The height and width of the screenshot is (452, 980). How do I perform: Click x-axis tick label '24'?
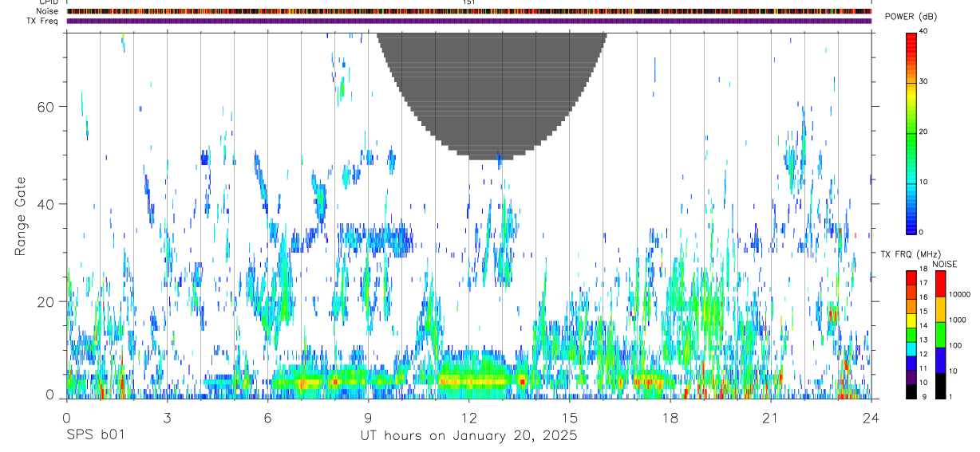871,418
